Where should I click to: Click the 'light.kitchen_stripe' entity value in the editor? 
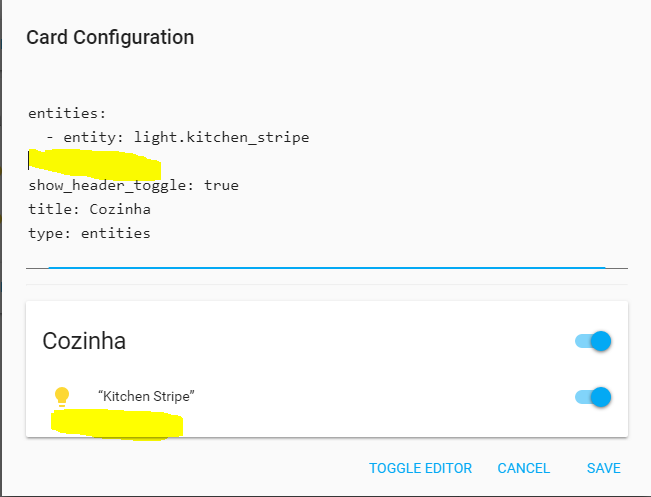coord(221,137)
